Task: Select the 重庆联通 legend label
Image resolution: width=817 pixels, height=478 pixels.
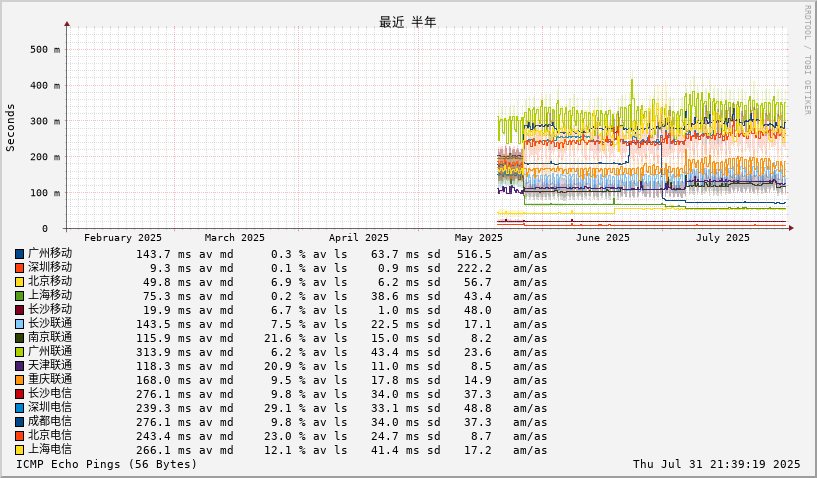Action: coord(50,380)
